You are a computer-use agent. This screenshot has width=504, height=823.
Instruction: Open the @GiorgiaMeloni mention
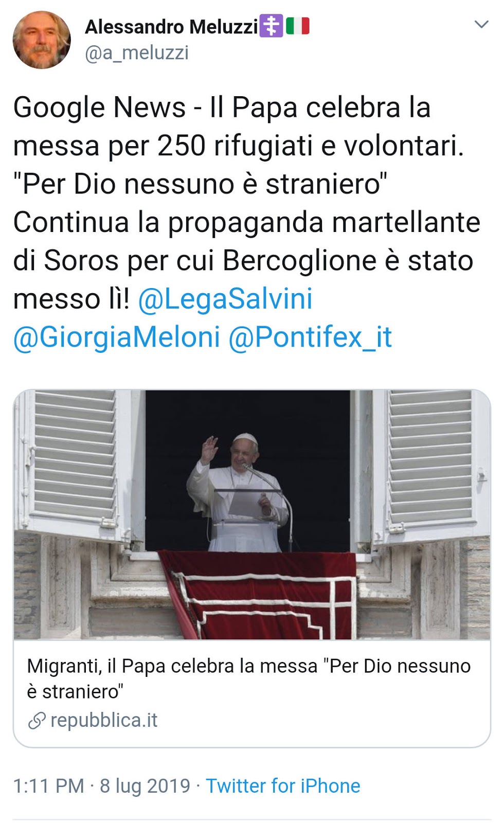tap(117, 337)
